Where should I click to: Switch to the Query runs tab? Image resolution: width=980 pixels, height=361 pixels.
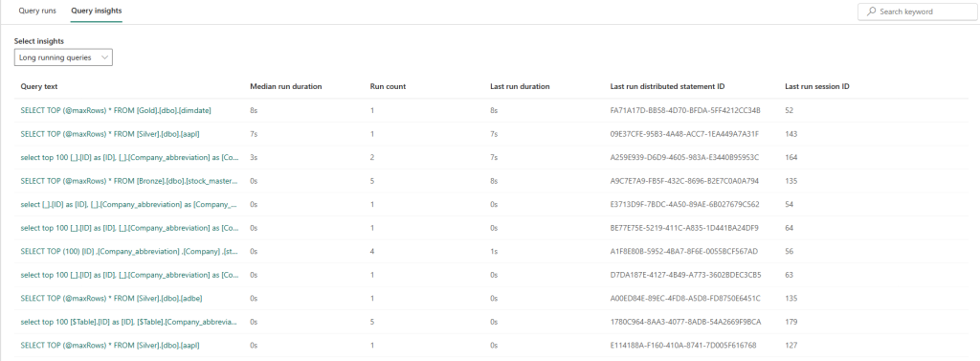click(37, 11)
